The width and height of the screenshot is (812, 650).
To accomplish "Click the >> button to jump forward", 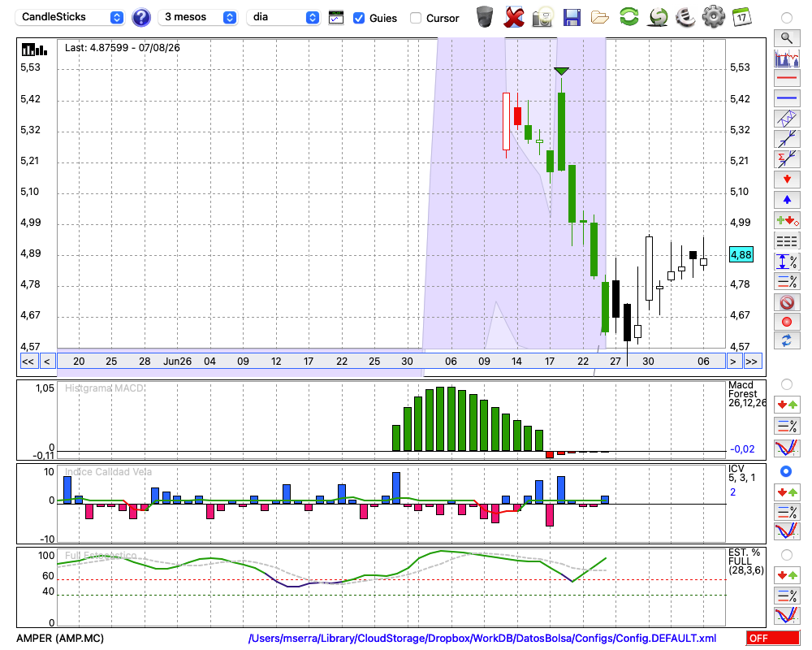I will (751, 362).
